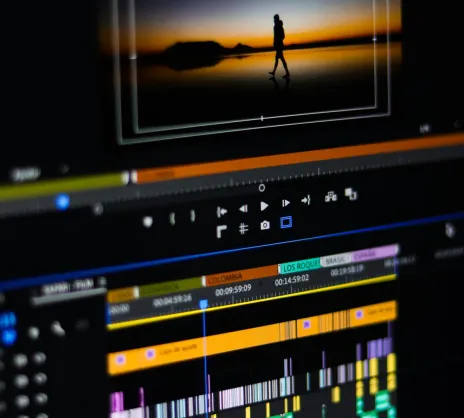Select the BRASIL marker

(x=336, y=260)
